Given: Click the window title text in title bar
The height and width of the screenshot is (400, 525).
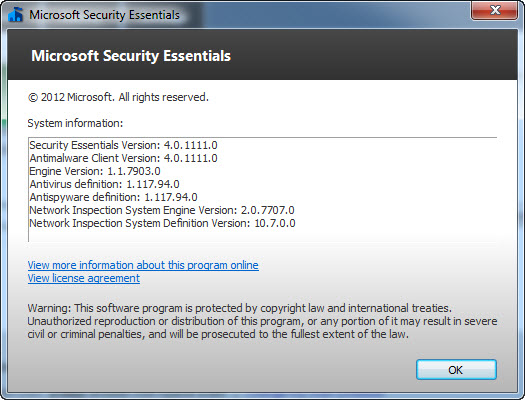Looking at the screenshot, I should click(x=104, y=15).
